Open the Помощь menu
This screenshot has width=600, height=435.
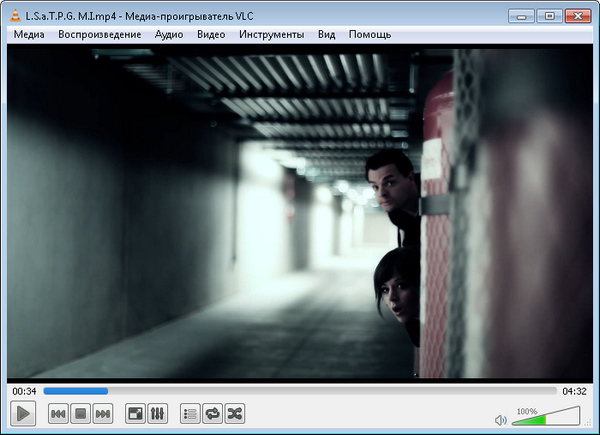[370, 34]
